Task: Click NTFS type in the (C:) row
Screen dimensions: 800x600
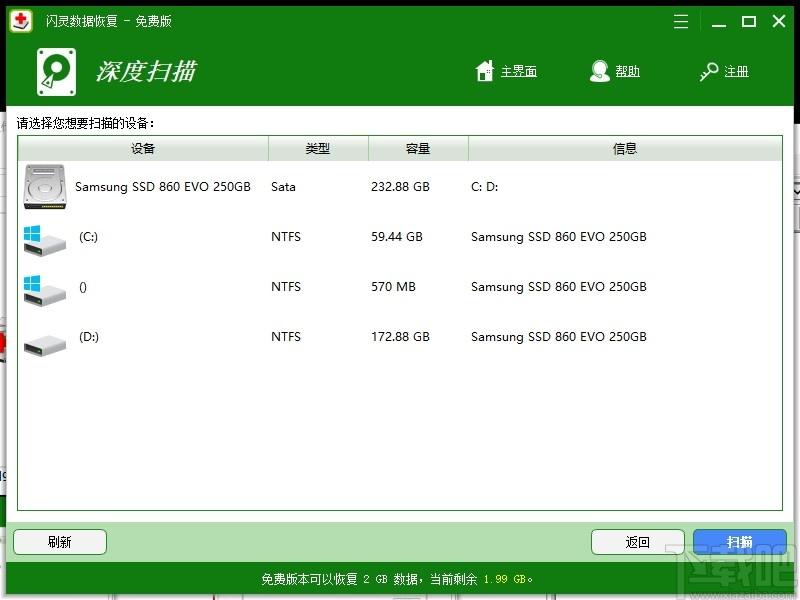Action: [x=286, y=237]
